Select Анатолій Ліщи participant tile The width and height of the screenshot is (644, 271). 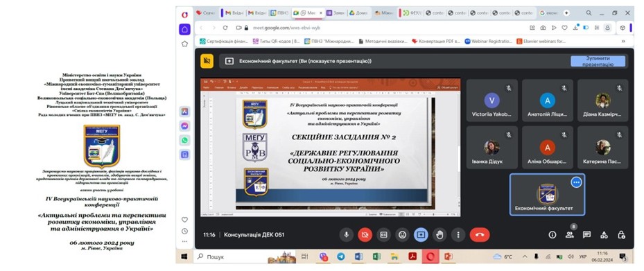tap(548, 100)
